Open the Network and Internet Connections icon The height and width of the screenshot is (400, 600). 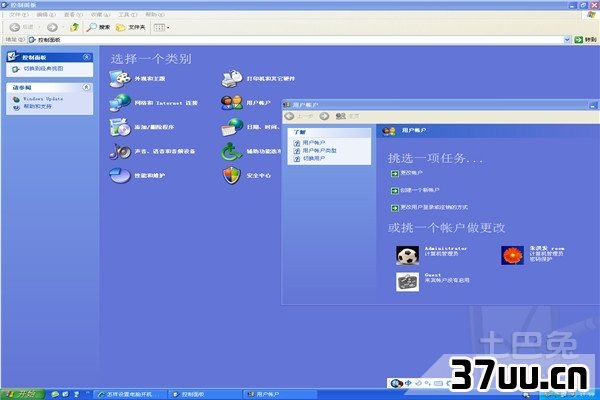point(120,103)
